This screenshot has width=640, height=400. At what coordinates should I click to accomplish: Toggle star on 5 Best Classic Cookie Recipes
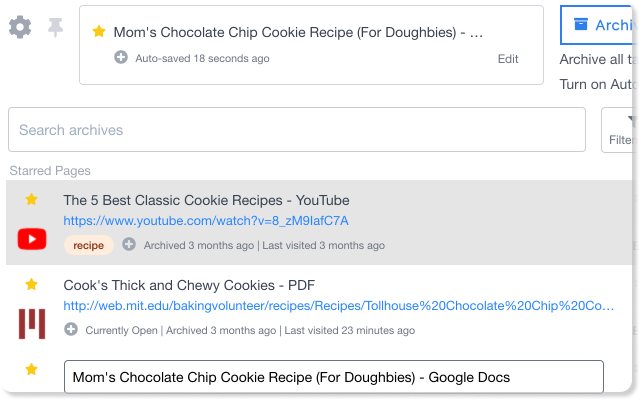(31, 200)
